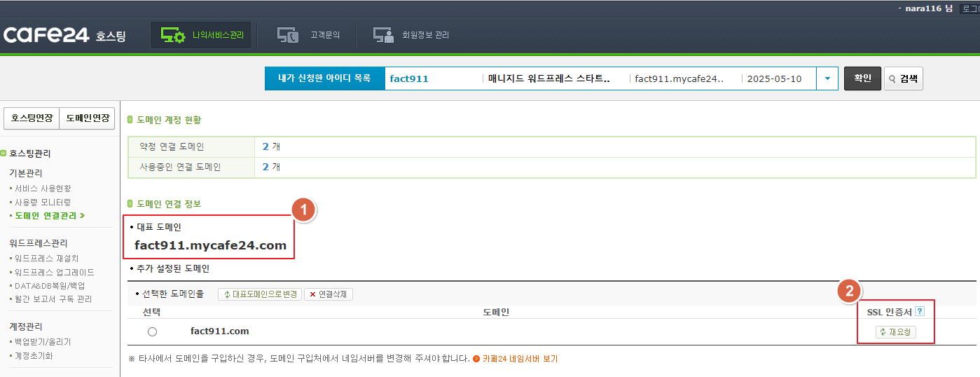Click the 대표도메인으로변경 button
980x377 pixels.
259,294
